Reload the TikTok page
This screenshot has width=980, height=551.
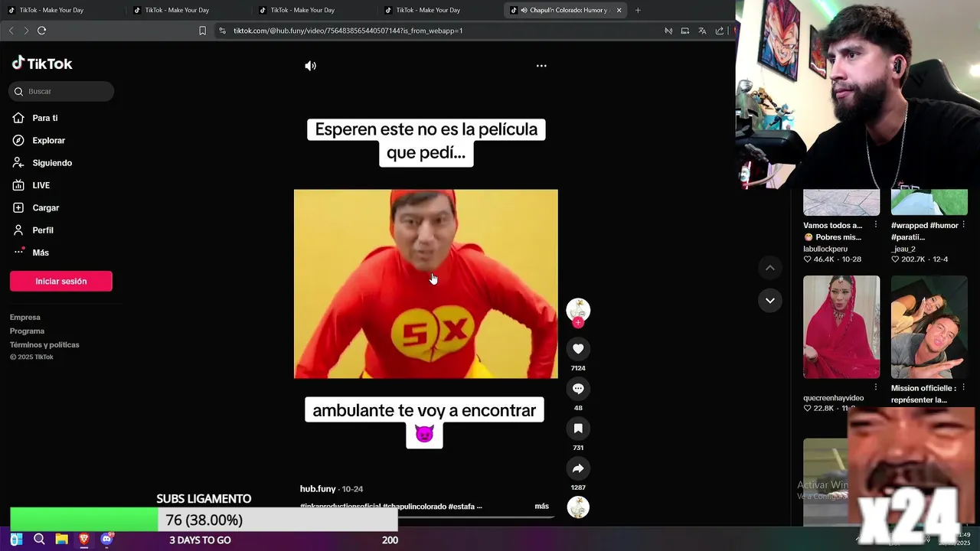click(41, 31)
